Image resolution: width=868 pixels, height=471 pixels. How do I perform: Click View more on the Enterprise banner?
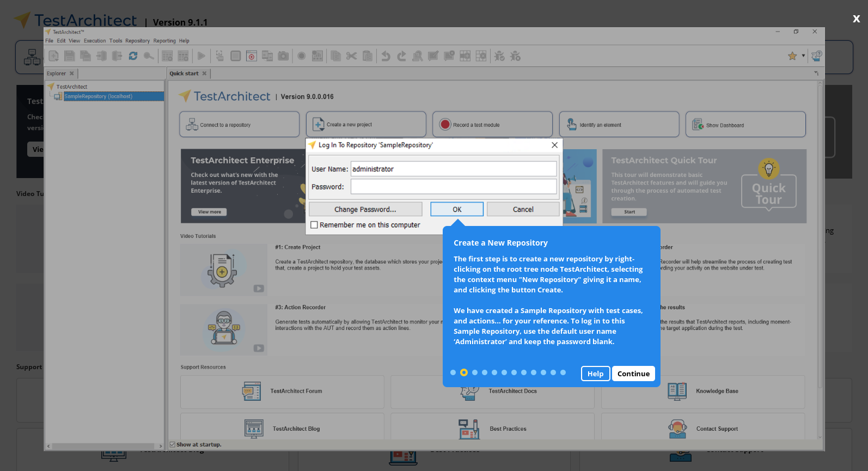click(x=209, y=212)
